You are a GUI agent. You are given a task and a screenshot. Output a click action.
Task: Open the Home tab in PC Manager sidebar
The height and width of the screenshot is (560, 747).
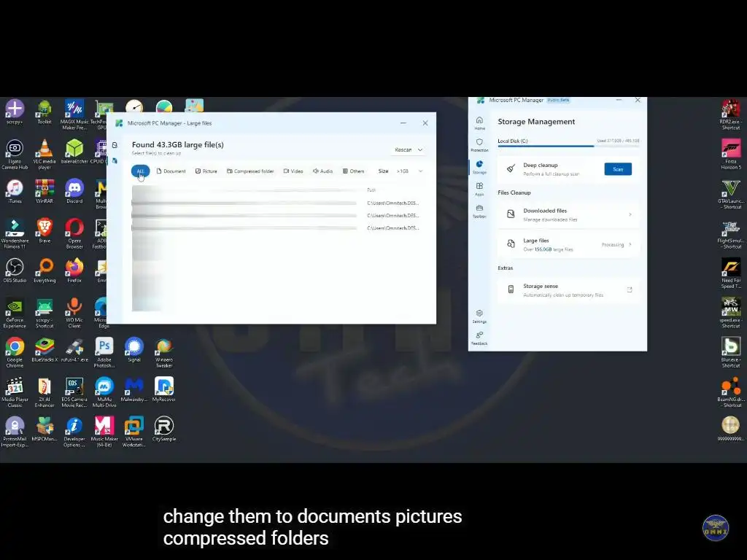click(x=479, y=122)
